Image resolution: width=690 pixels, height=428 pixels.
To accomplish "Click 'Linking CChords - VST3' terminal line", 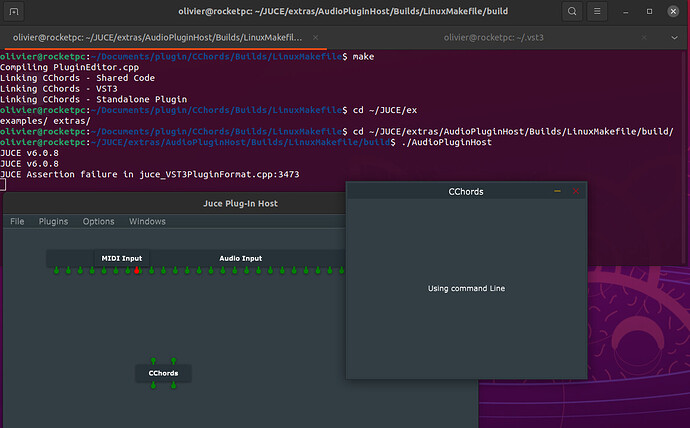I will pos(59,89).
